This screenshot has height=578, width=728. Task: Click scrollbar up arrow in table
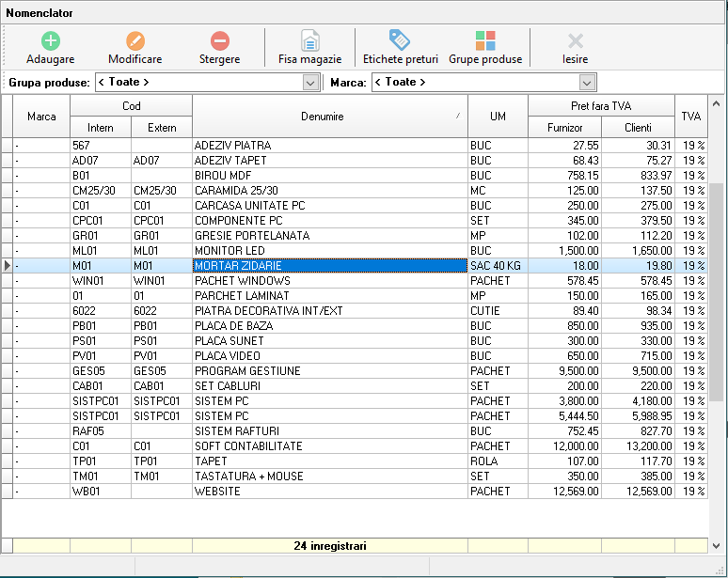click(716, 103)
